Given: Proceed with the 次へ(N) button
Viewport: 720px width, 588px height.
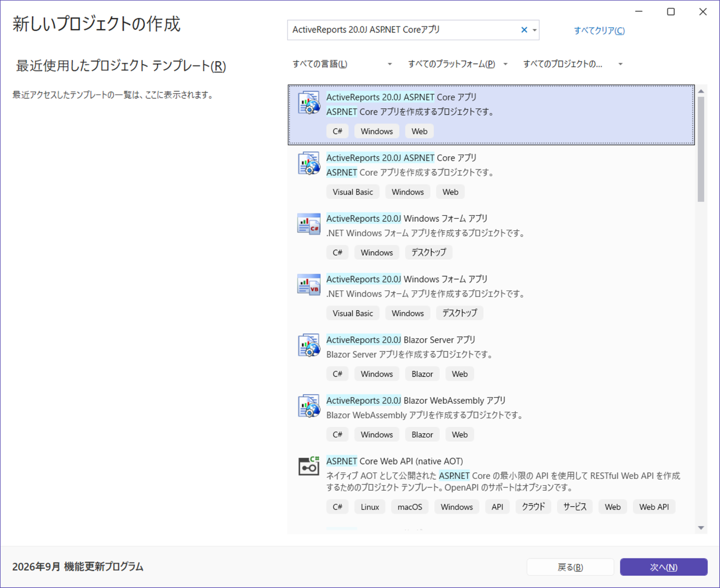Looking at the screenshot, I should pos(663,567).
